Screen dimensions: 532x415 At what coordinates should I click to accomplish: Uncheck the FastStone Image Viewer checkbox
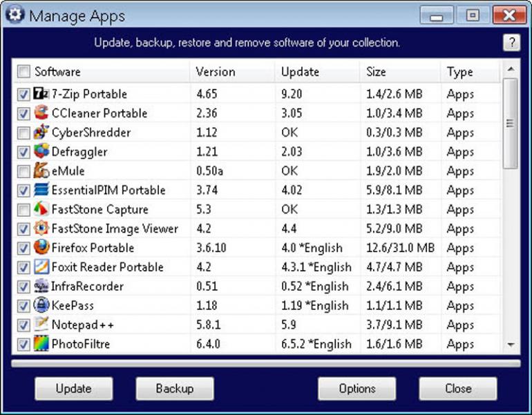pyautogui.click(x=23, y=229)
